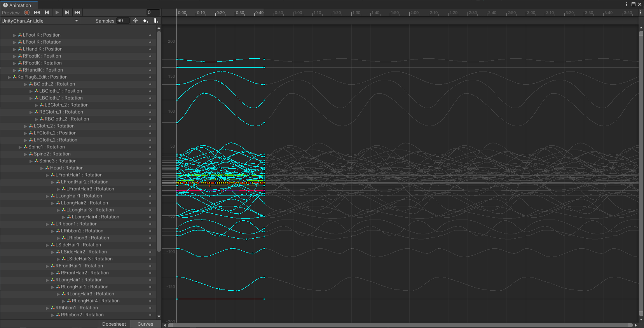Select Spine2 : Rotation row
644x328 pixels.
tap(78, 154)
